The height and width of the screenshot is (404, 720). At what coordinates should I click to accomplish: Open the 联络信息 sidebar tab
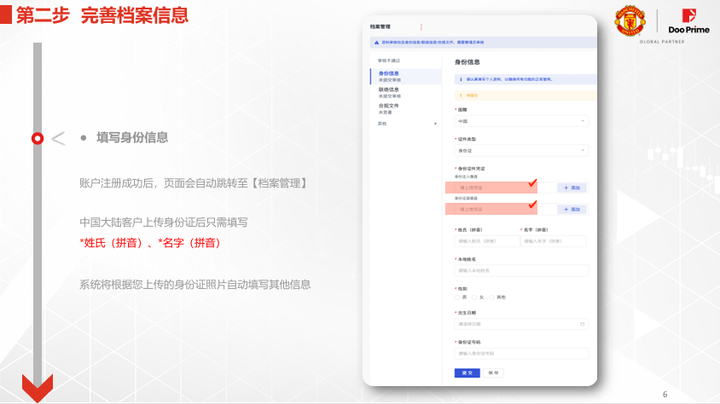pos(406,92)
